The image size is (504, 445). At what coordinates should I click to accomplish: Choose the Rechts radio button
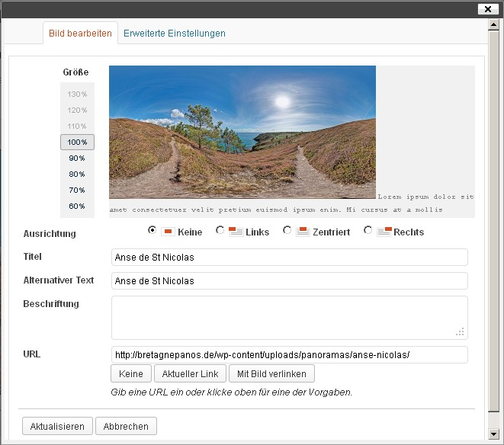tap(368, 230)
